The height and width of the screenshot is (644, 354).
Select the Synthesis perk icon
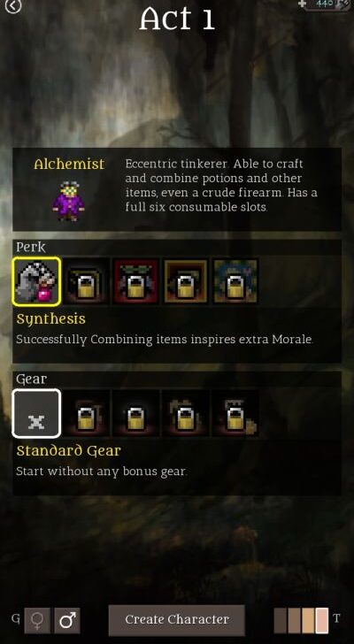pyautogui.click(x=36, y=281)
